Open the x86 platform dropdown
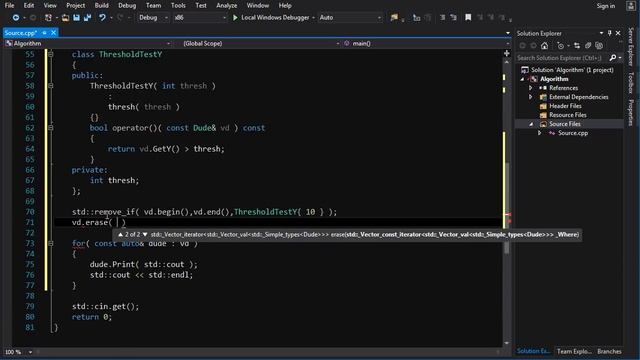Image resolution: width=640 pixels, height=360 pixels. [200, 18]
